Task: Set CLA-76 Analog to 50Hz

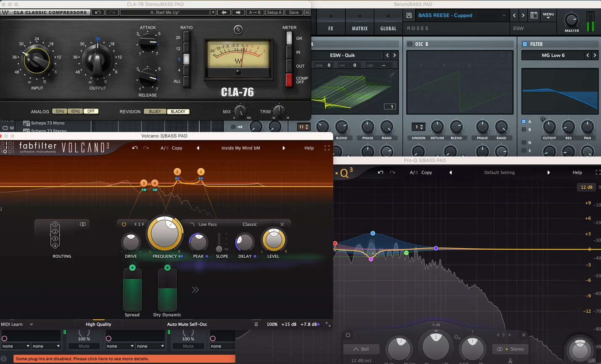Action: [x=60, y=111]
